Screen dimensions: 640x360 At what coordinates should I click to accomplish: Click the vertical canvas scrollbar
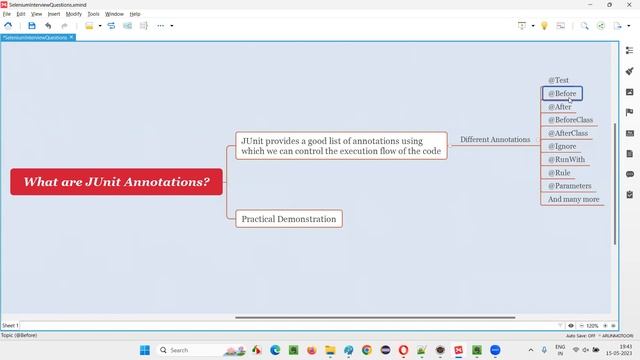coord(615,184)
